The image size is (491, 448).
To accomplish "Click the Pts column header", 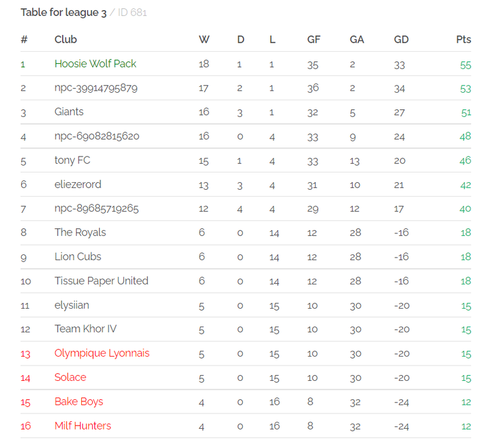I will click(x=464, y=40).
